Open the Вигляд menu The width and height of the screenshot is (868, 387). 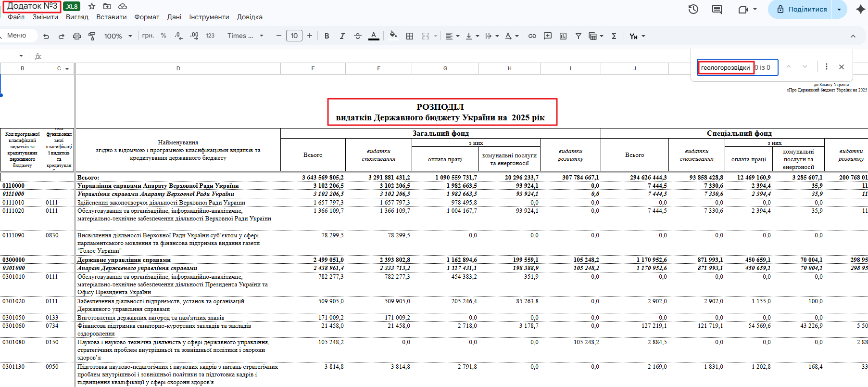coord(77,17)
